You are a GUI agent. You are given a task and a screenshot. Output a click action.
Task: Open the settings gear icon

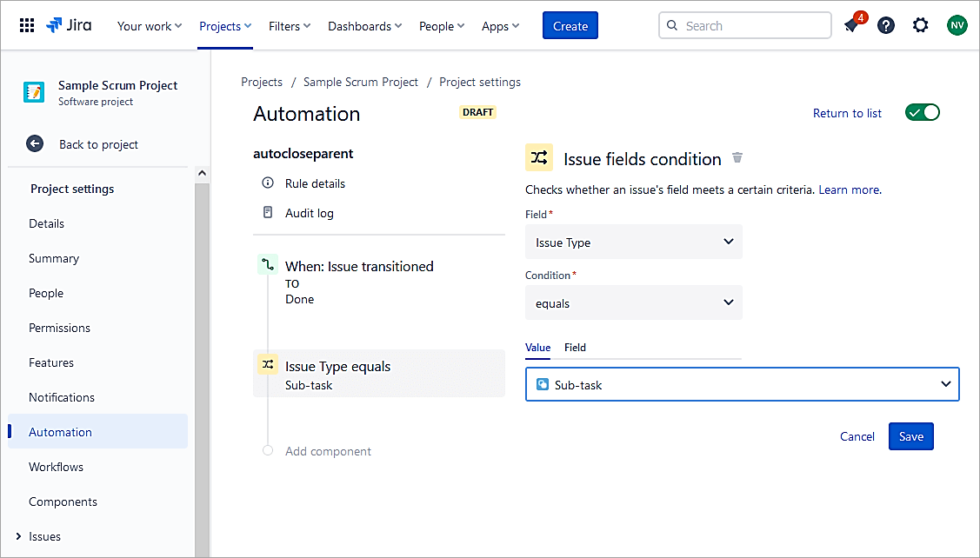click(921, 25)
